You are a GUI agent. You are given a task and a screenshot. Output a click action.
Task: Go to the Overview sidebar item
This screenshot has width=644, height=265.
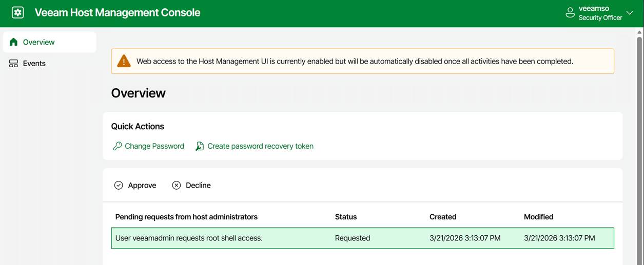tap(39, 42)
